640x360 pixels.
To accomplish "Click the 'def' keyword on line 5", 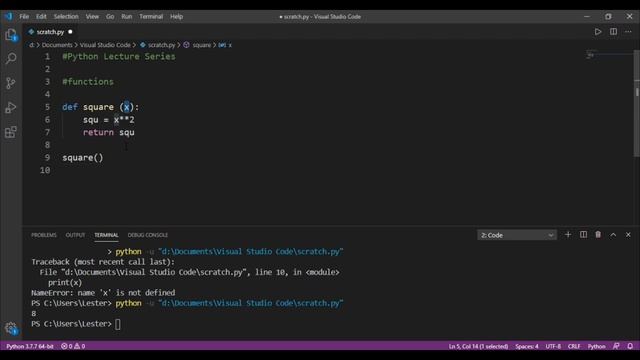I will coord(70,107).
